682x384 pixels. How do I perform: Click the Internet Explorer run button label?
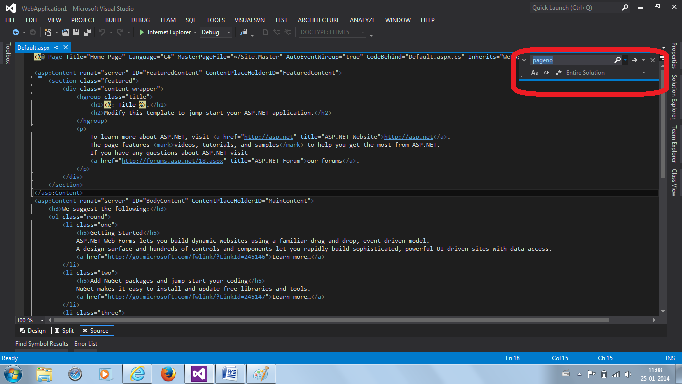tap(169, 32)
